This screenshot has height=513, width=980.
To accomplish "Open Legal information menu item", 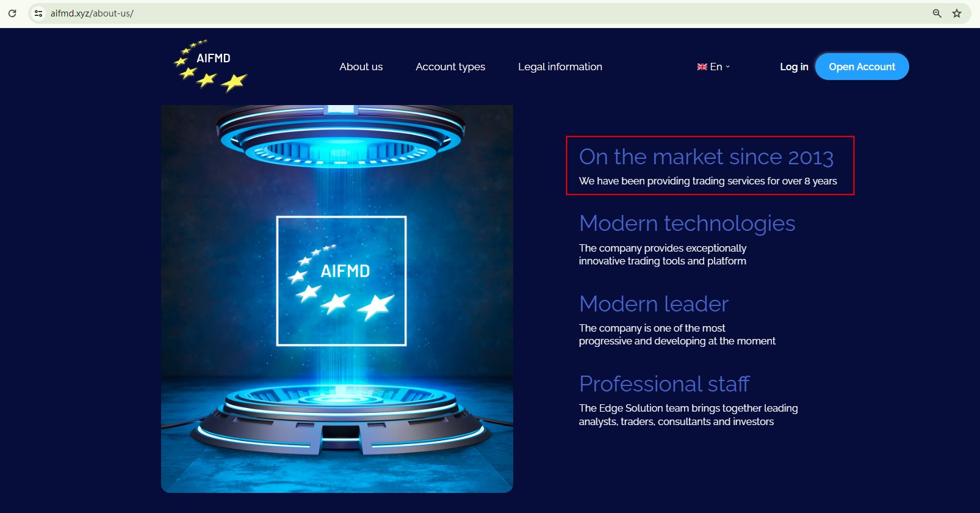I will coord(560,67).
